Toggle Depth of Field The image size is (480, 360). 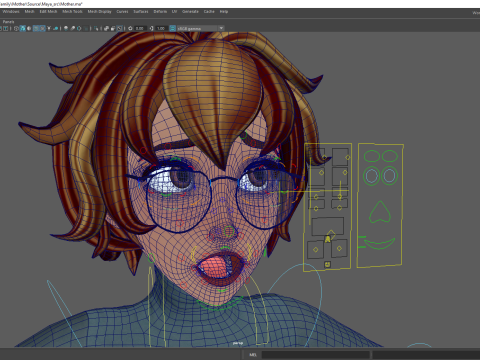point(86,28)
